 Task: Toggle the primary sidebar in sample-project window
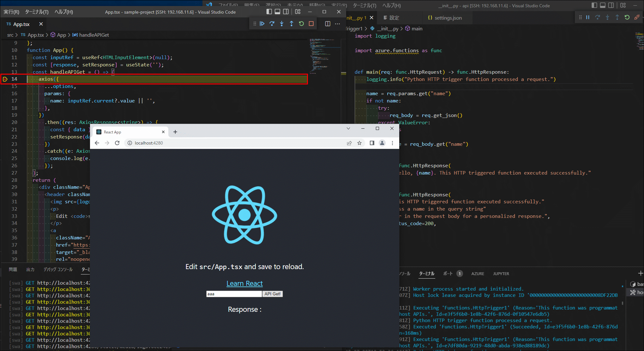[269, 12]
